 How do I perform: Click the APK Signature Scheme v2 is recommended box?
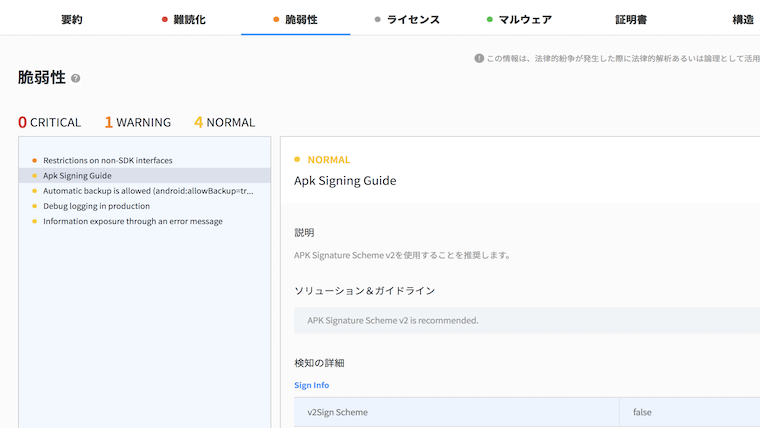[x=527, y=320]
